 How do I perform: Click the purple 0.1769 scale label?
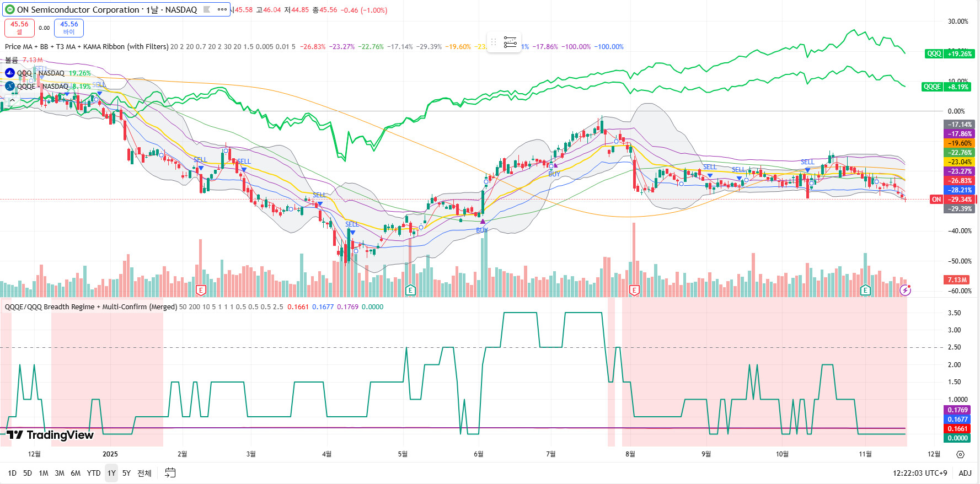coord(957,410)
